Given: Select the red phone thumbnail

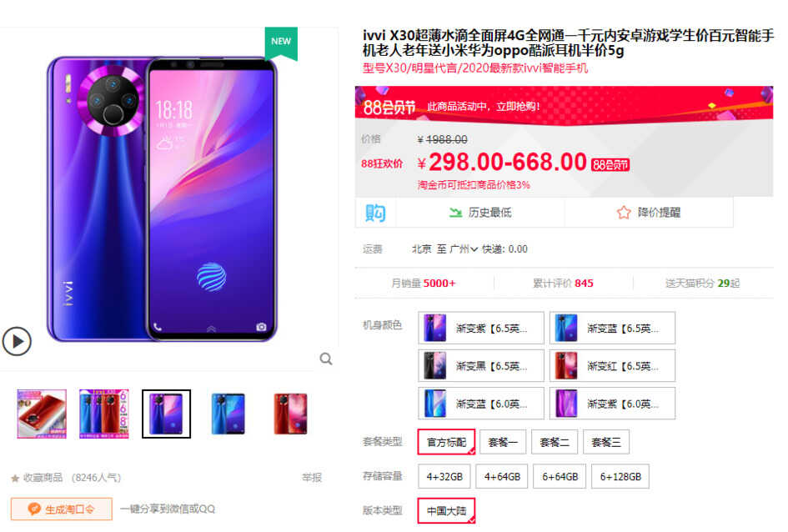Looking at the screenshot, I should [290, 414].
